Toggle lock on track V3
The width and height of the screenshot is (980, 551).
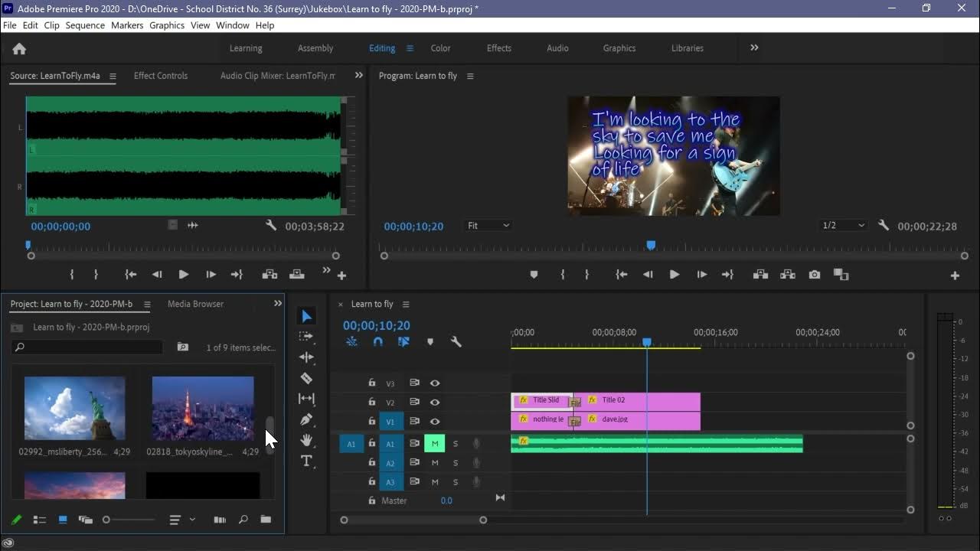[x=371, y=383]
